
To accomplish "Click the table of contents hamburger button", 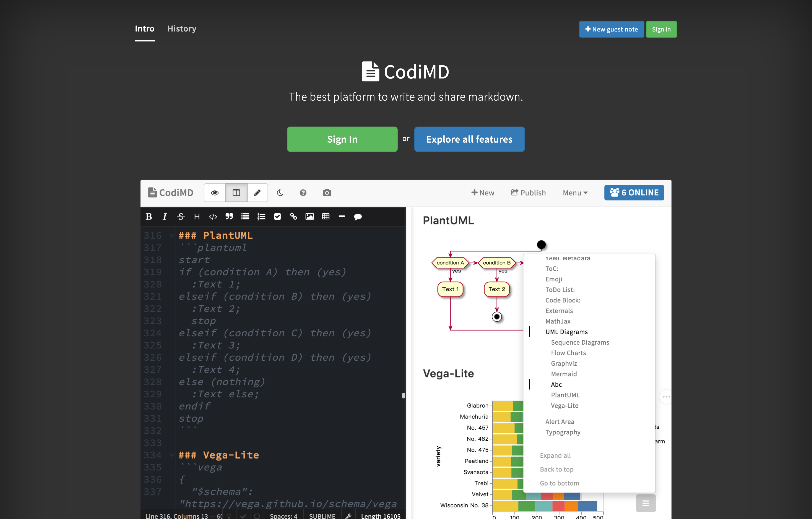I will (646, 503).
